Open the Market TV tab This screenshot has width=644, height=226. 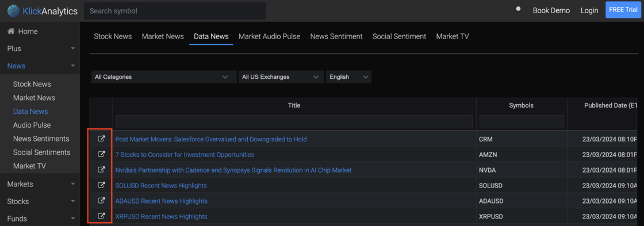tap(453, 37)
